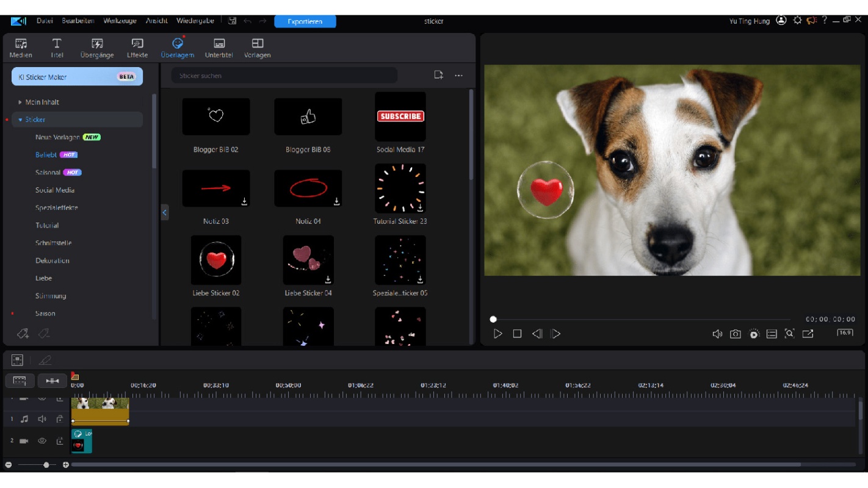The image size is (868, 488).
Task: Open the Übergänge transitions icon
Action: (97, 48)
